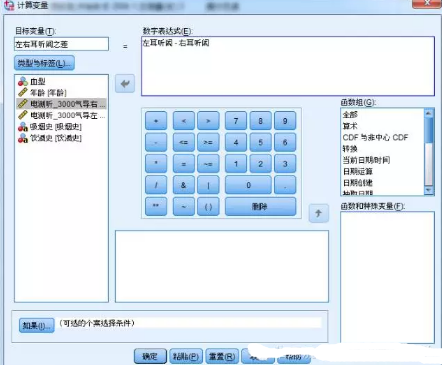Click the minus operator keypad button
This screenshot has height=365, width=442.
(156, 142)
